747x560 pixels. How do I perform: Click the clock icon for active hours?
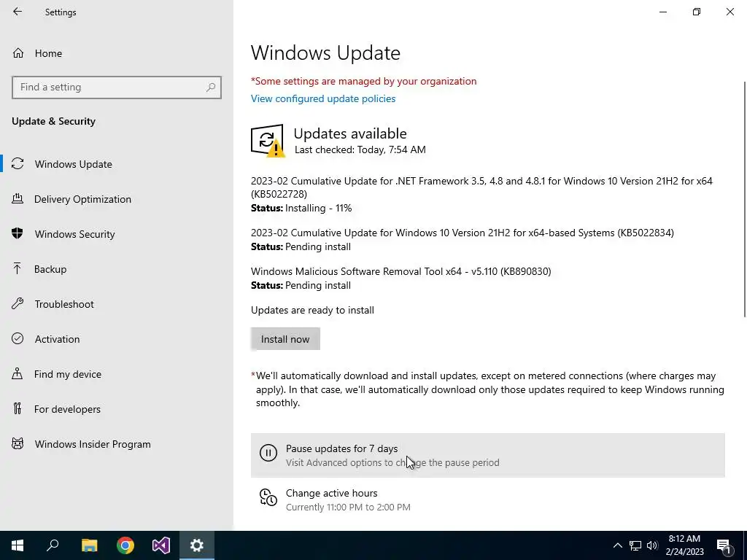tap(268, 497)
